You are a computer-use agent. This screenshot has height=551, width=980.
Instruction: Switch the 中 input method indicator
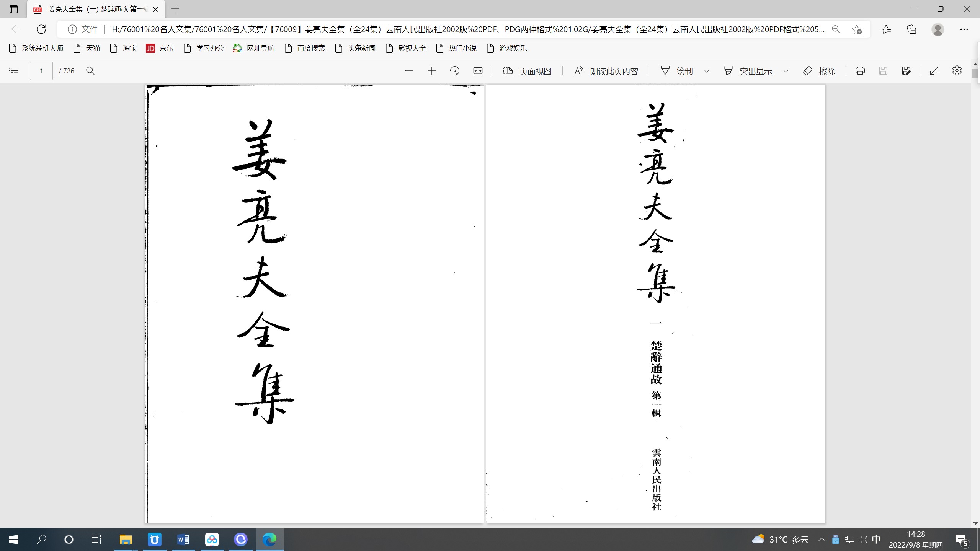(876, 540)
